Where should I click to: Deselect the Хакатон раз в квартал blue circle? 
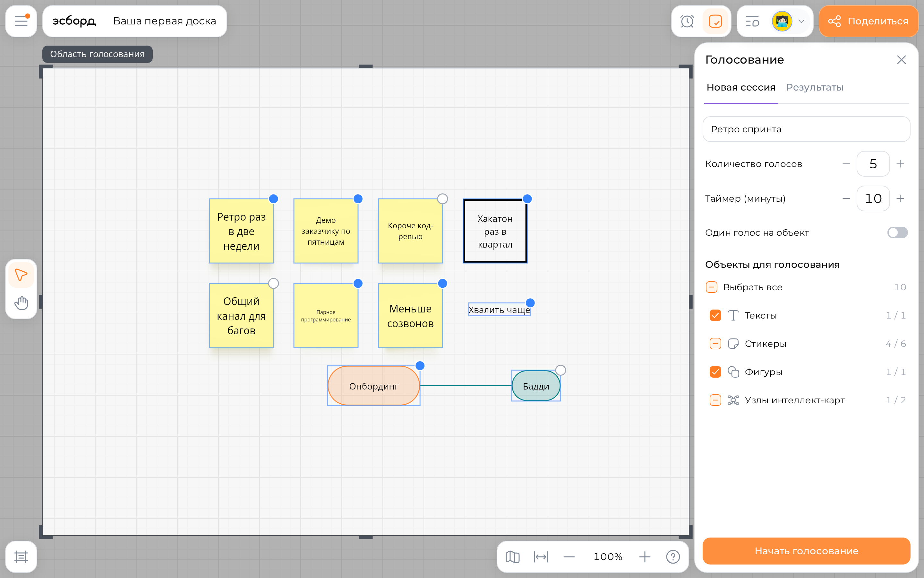coord(527,199)
